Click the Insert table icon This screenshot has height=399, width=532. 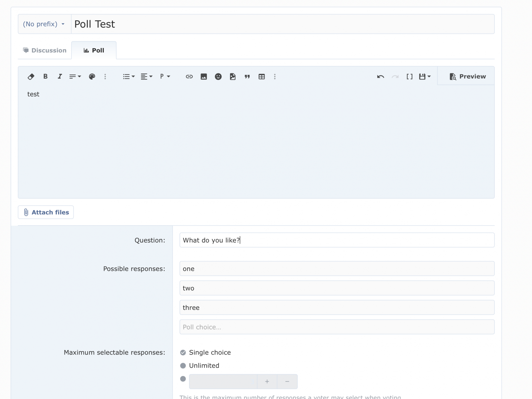pyautogui.click(x=261, y=77)
